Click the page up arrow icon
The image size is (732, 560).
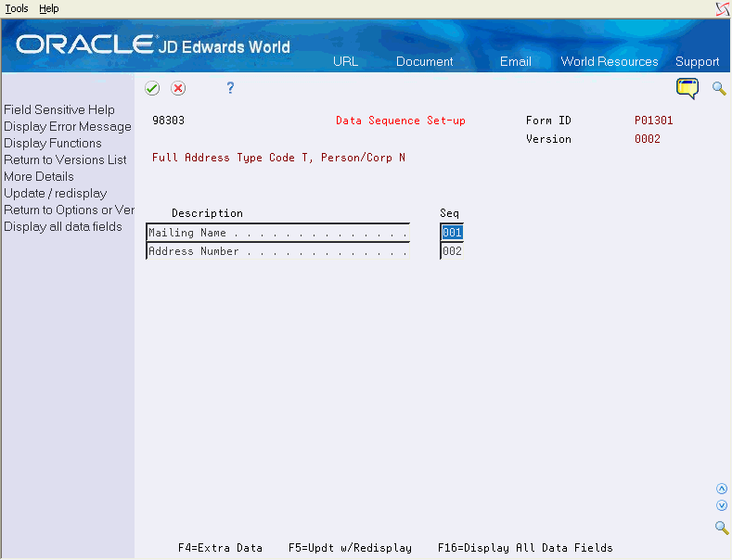tap(722, 489)
